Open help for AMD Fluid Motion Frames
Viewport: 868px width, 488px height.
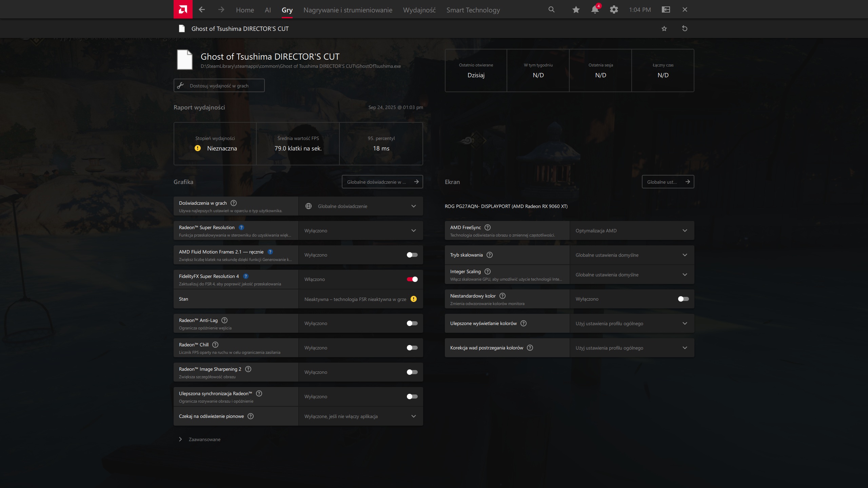(270, 252)
